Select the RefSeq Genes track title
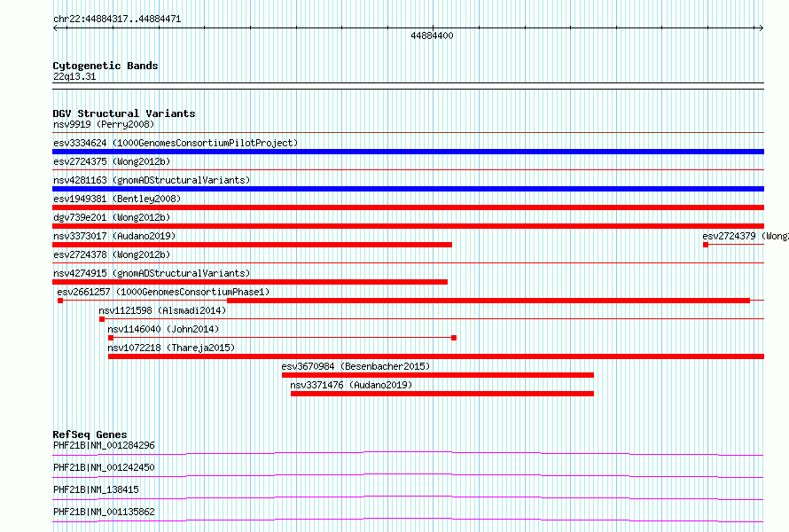The width and height of the screenshot is (789, 532). [x=90, y=434]
